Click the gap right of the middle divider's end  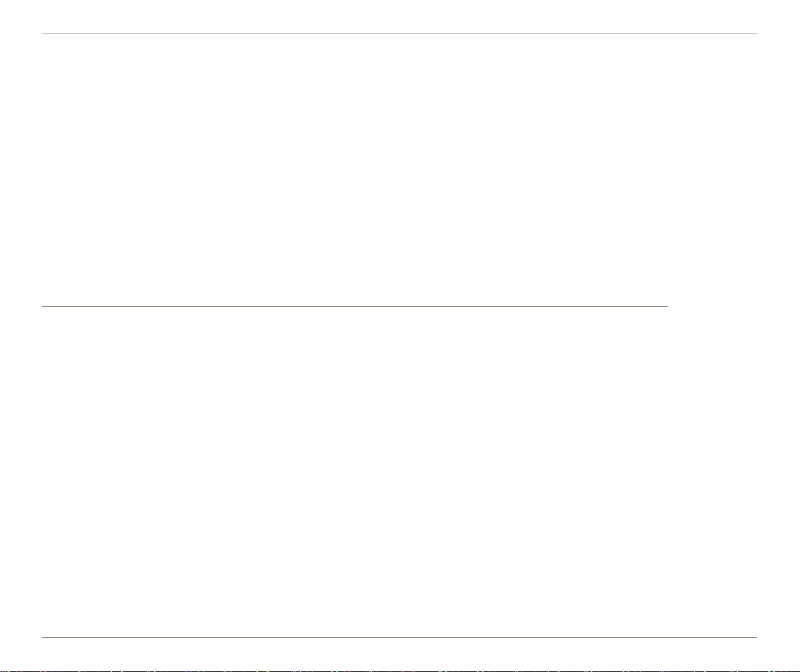[712, 306]
